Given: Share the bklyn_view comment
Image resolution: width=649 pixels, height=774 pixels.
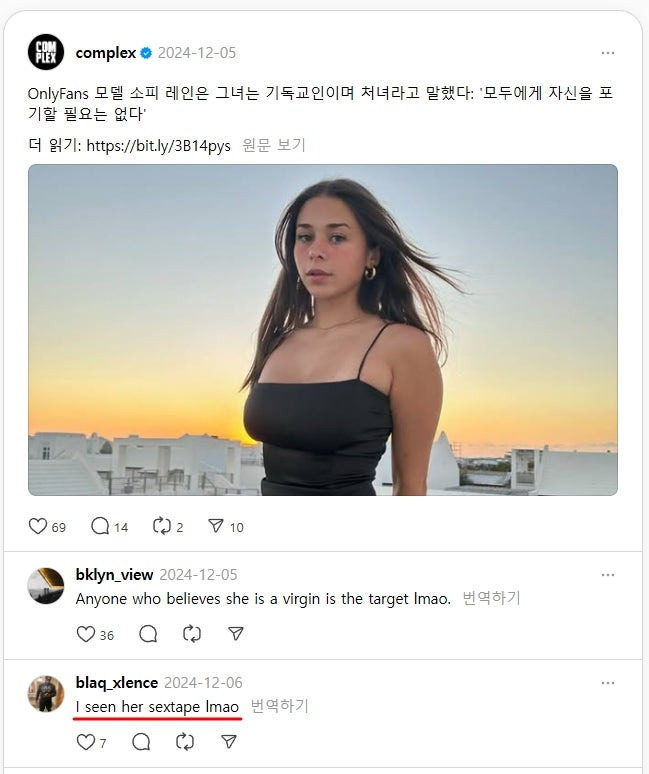Looking at the screenshot, I should [235, 634].
